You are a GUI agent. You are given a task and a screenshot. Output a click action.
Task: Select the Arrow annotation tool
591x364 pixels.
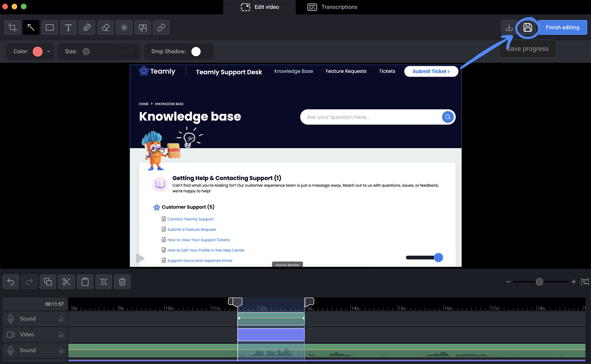pos(31,28)
